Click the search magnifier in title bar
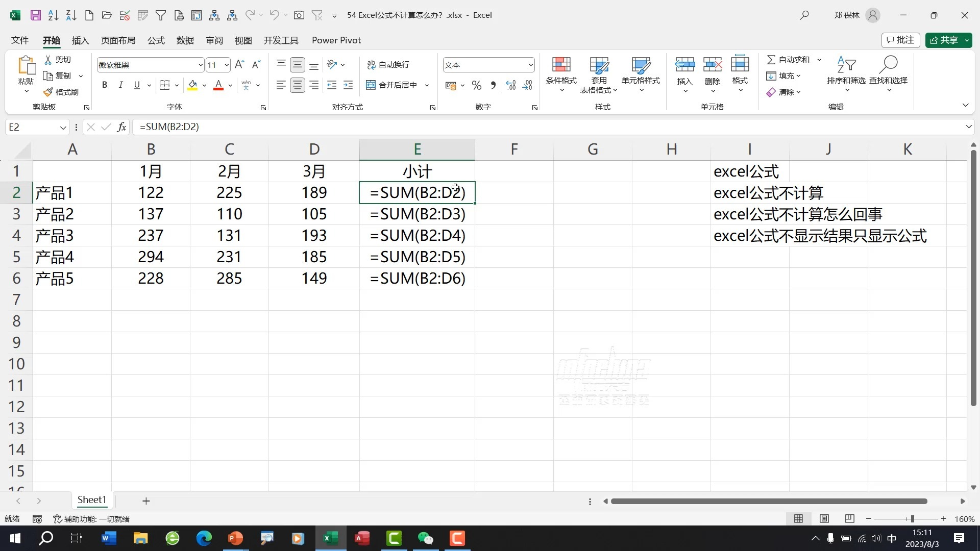The image size is (980, 551). click(x=804, y=15)
